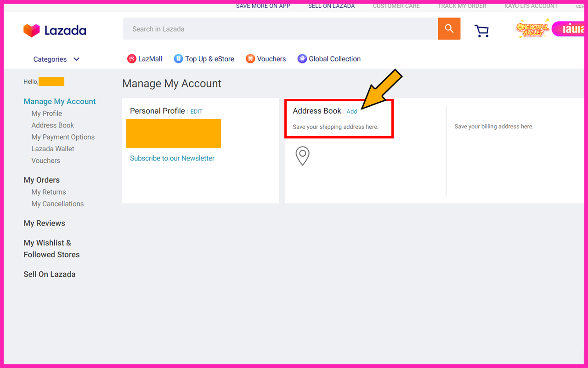Click the Top Up & eStore icon

(x=178, y=59)
